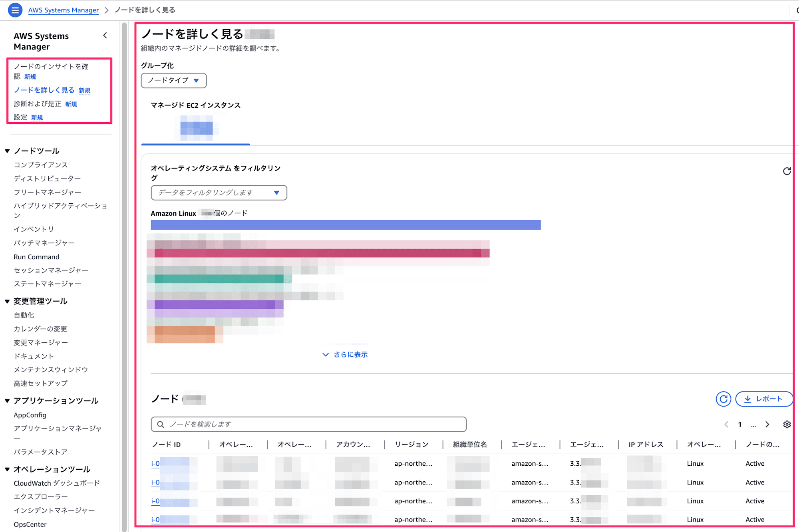Open 診断および是正 in sidebar
The image size is (799, 532).
tap(38, 104)
